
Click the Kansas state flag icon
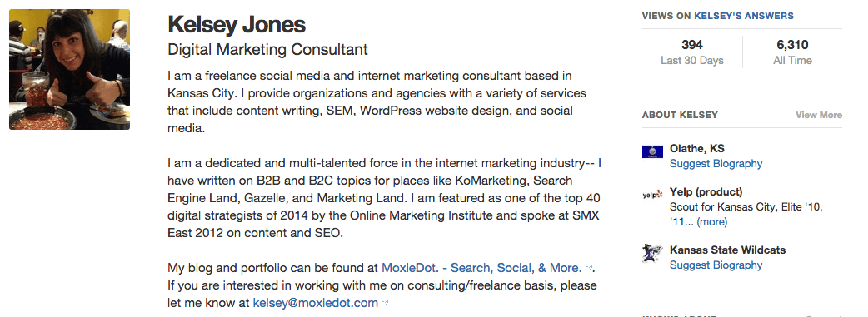pyautogui.click(x=652, y=151)
